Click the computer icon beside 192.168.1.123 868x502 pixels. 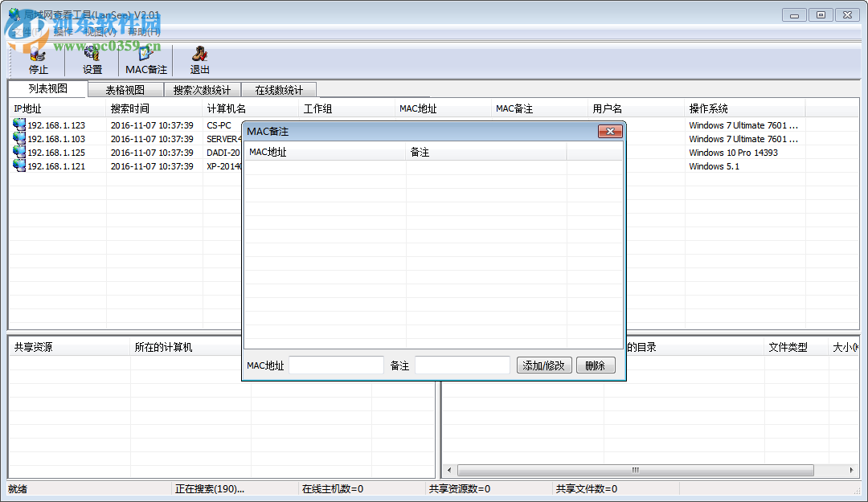[x=18, y=124]
